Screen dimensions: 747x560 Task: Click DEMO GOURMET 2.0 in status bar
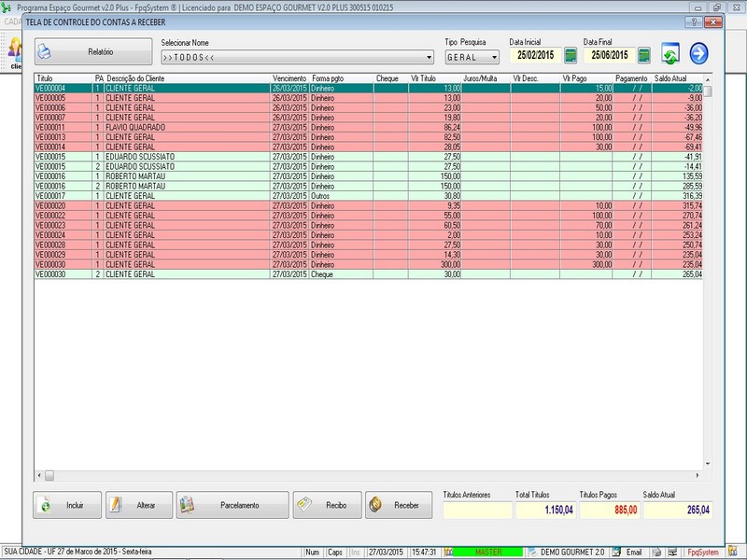[572, 553]
